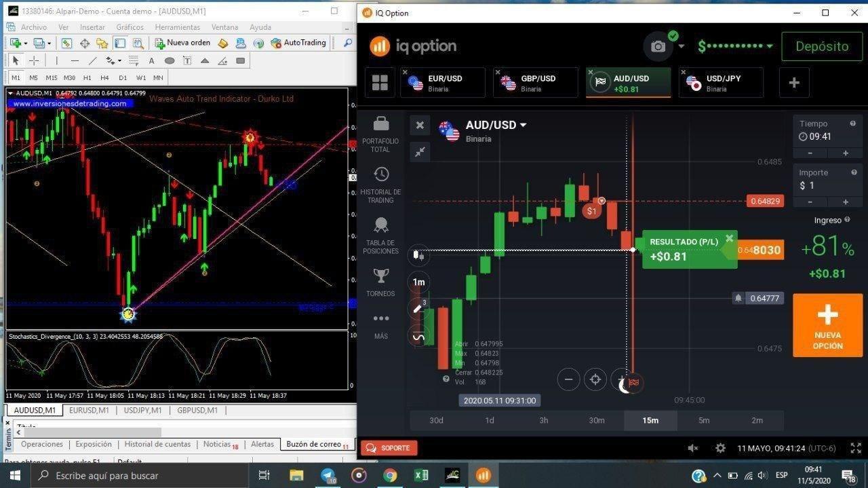Viewport: 868px width, 488px height.
Task: Toggle IQ Option sound mute icon
Action: 693,448
